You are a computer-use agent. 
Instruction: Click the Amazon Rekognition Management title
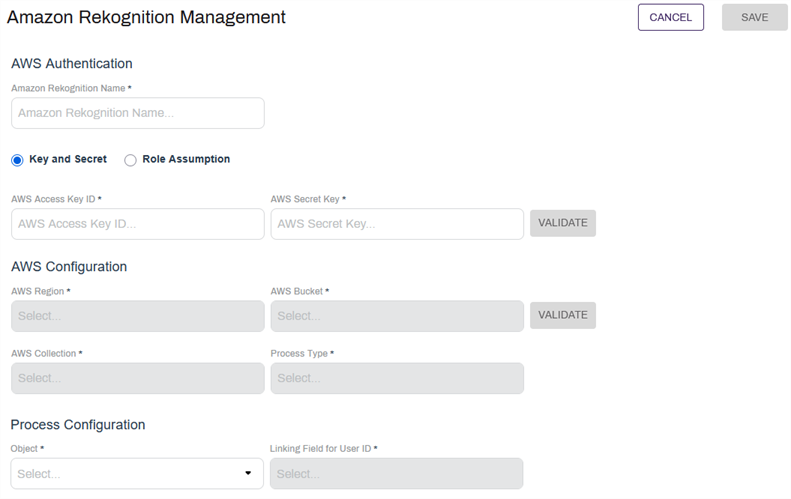click(x=146, y=17)
